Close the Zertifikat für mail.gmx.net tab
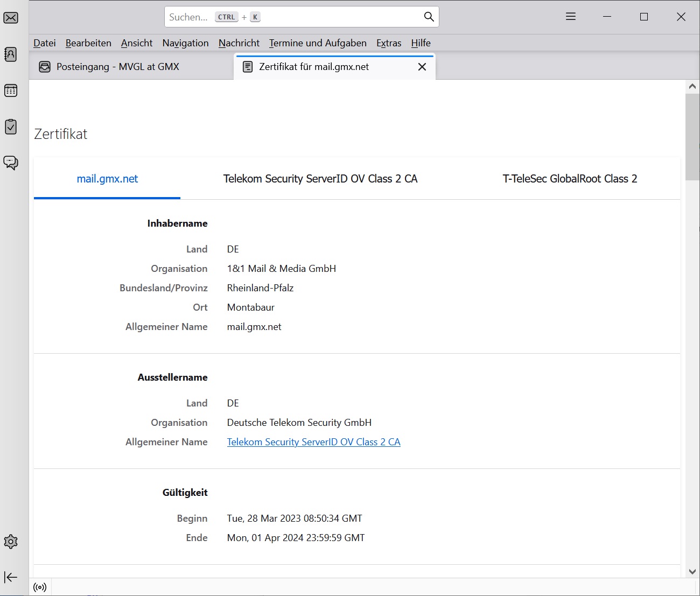The width and height of the screenshot is (700, 596). pos(422,67)
